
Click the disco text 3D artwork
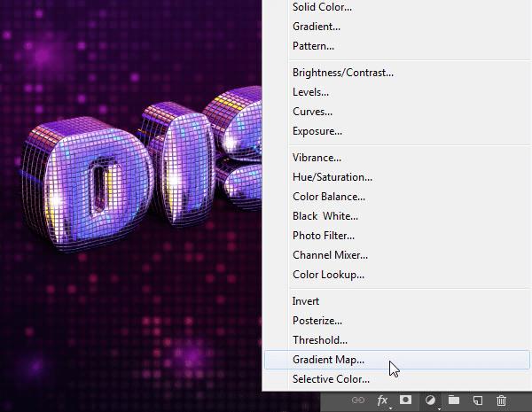pos(142,168)
